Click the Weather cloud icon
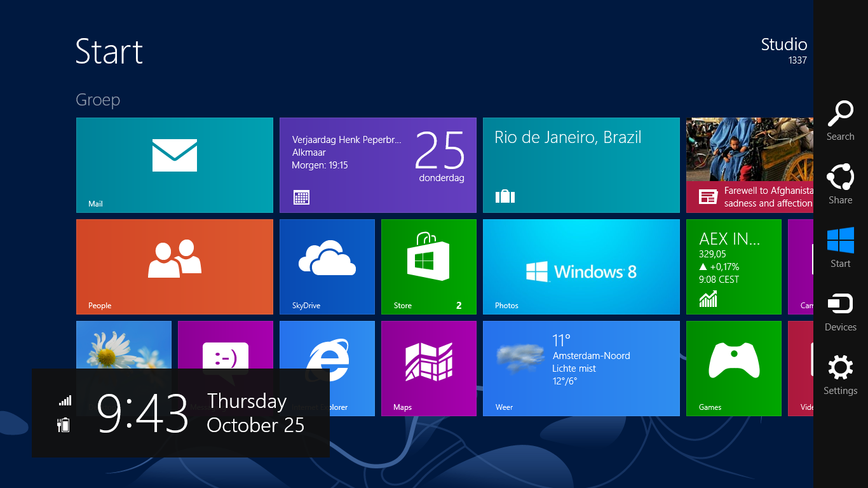Viewport: 868px width, 488px height. click(520, 358)
